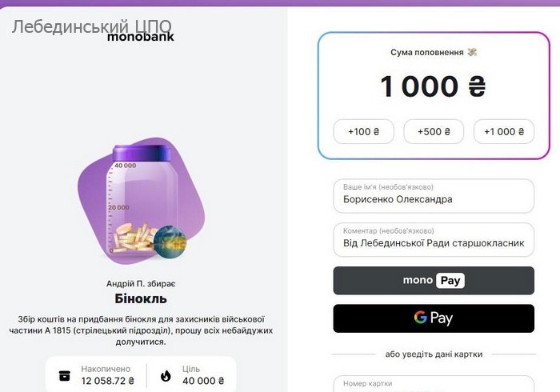Click the 40 000 mark on the jar
This screenshot has height=392, width=560.
click(124, 166)
